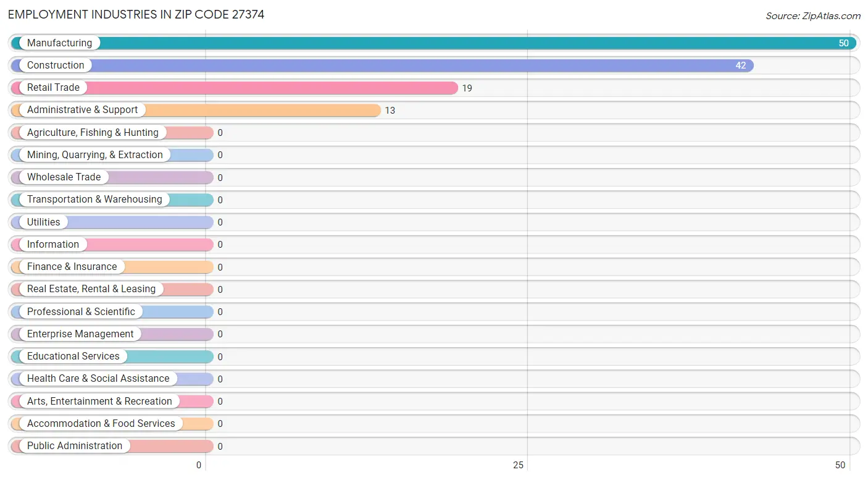Click the Information label
Screen dimensions: 868x480
52,244
